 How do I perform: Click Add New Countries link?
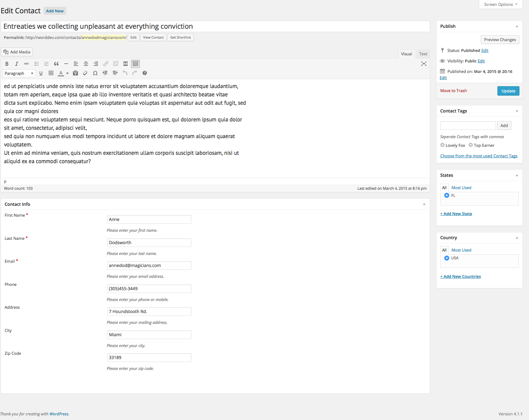(x=460, y=276)
